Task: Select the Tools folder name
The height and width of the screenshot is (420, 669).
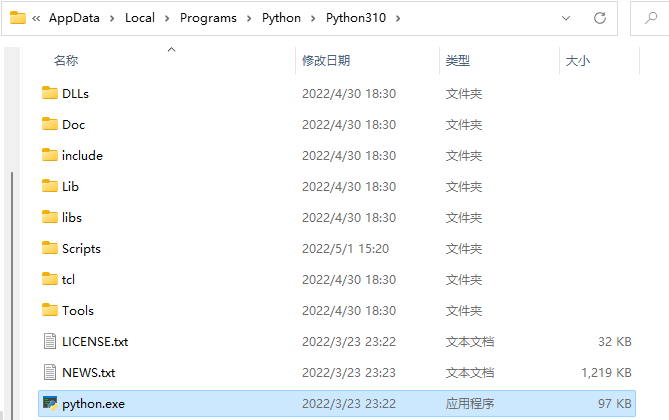Action: click(x=78, y=311)
